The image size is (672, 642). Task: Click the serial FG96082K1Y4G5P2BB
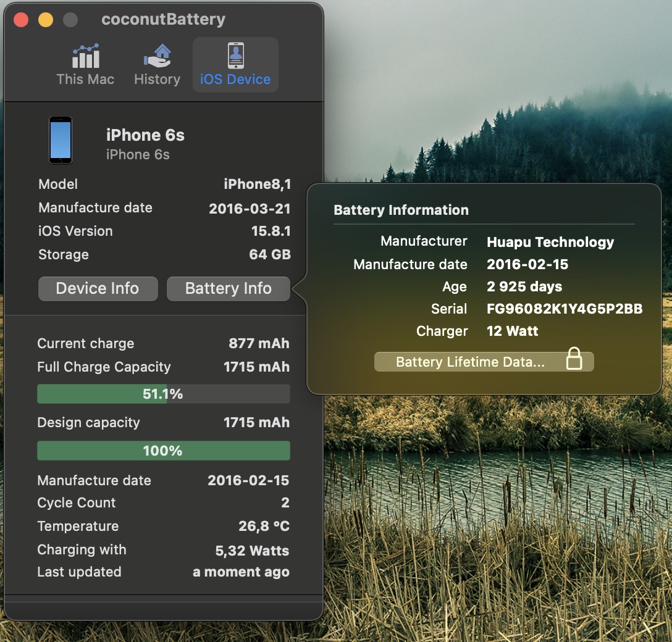pyautogui.click(x=565, y=309)
